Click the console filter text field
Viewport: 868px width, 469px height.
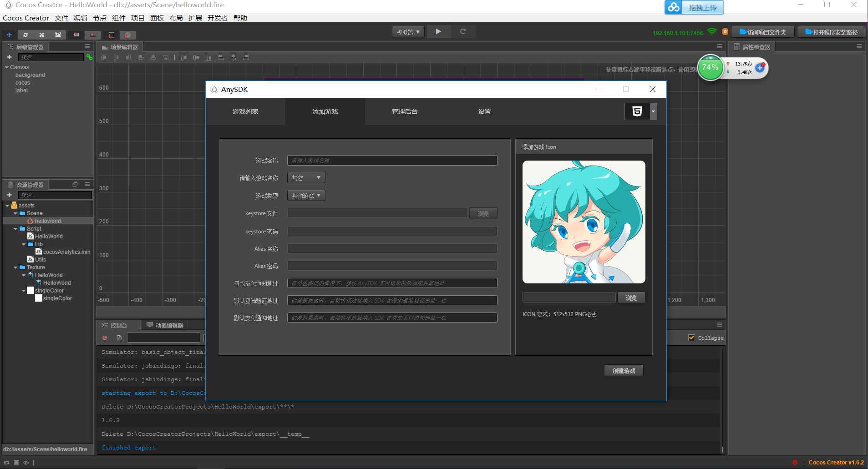pyautogui.click(x=163, y=338)
